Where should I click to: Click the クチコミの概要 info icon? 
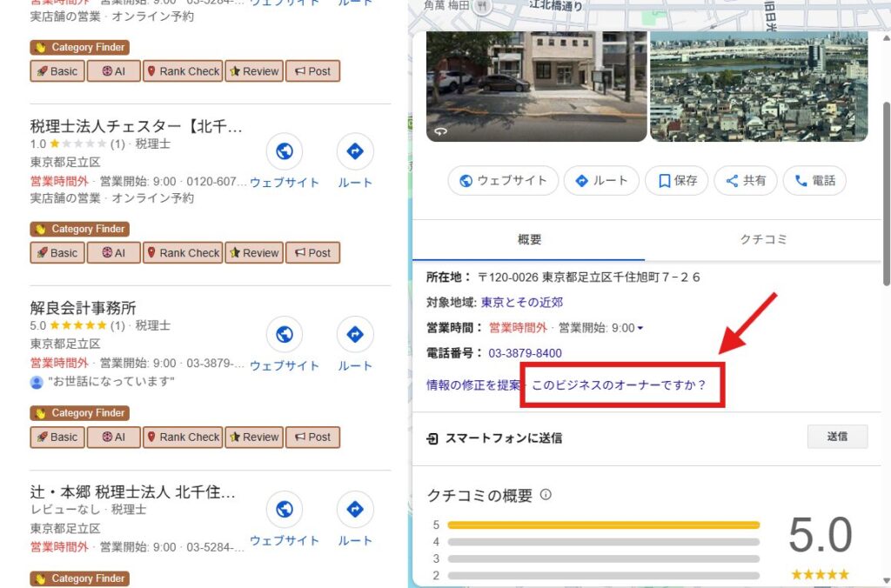coord(546,495)
